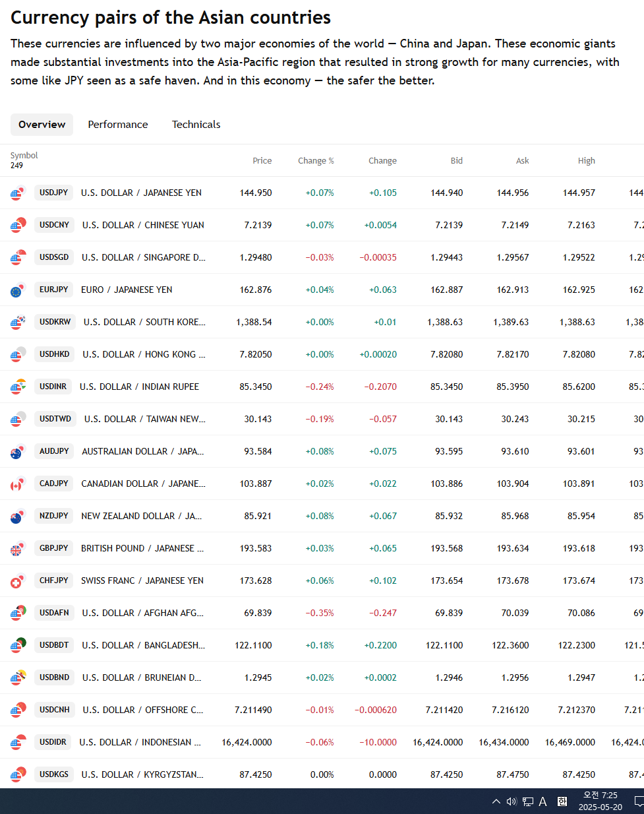The height and width of the screenshot is (814, 644).
Task: Show hidden system tray icons
Action: coord(496,801)
